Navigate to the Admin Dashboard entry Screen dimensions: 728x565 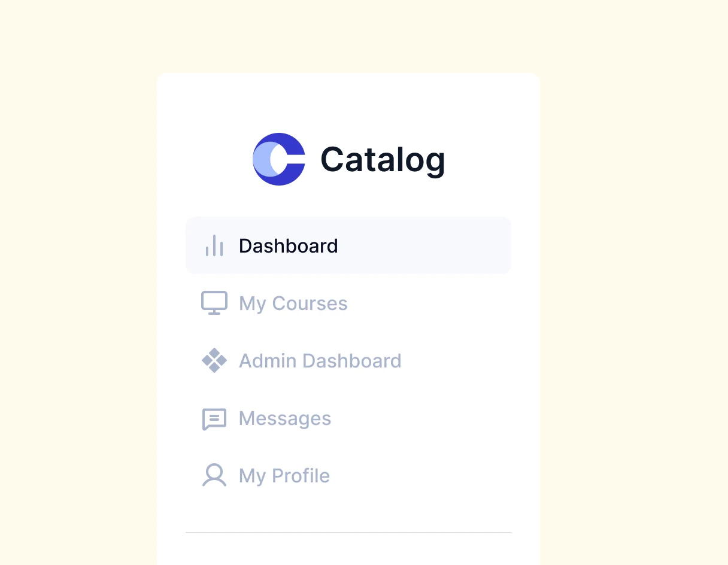[x=320, y=360]
